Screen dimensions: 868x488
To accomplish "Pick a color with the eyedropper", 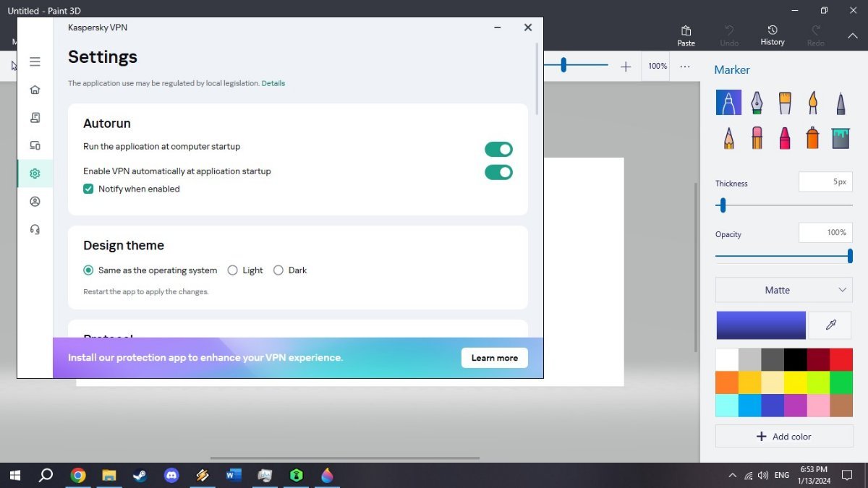I will (831, 325).
